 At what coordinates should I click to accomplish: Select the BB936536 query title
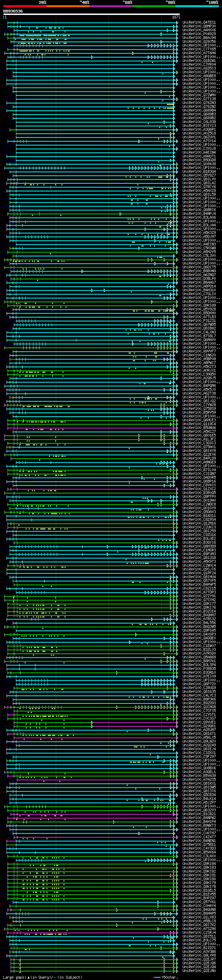click(x=13, y=11)
